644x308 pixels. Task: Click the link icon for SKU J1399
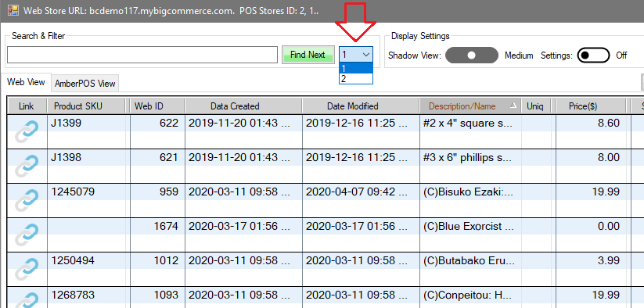point(27,131)
